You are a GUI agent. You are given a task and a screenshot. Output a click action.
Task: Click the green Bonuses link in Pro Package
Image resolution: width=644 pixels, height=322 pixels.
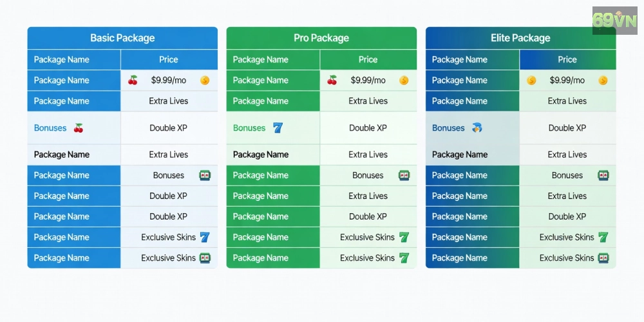coord(249,128)
